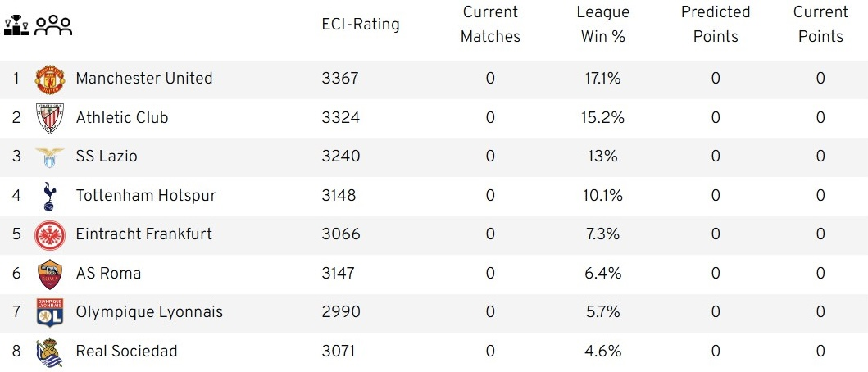Sort by Current Matches column header
This screenshot has width=868, height=372.
490,25
